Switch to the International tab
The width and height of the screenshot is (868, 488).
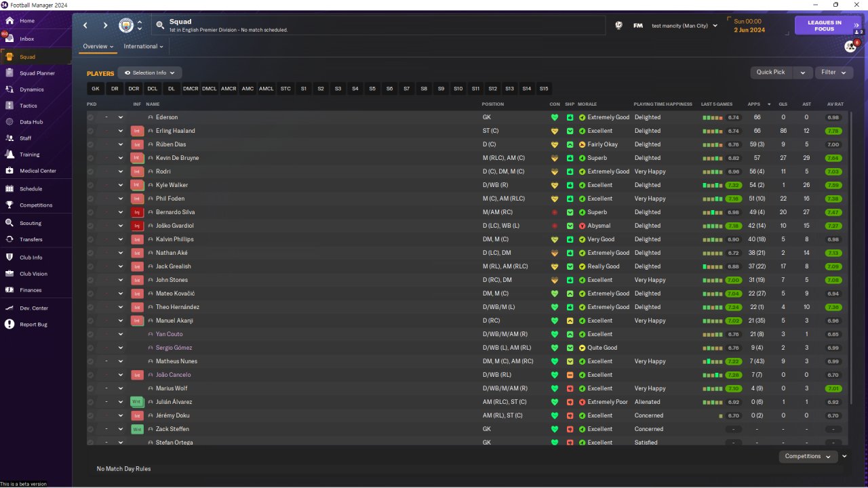pos(144,47)
